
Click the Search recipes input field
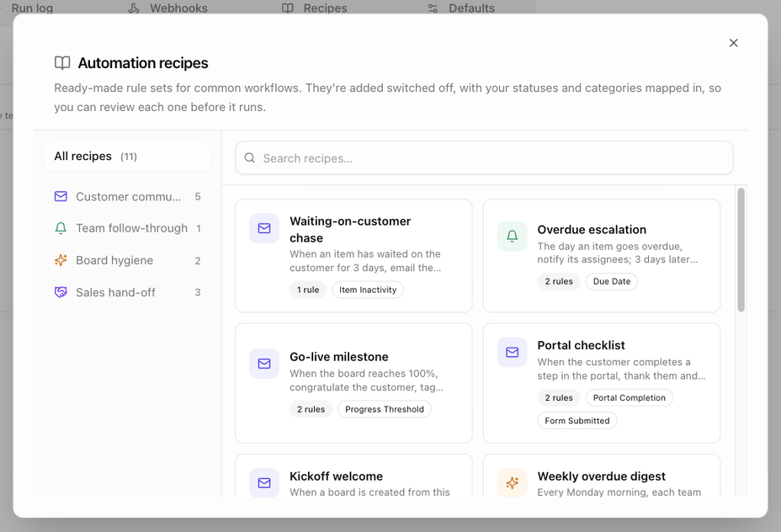tap(484, 158)
